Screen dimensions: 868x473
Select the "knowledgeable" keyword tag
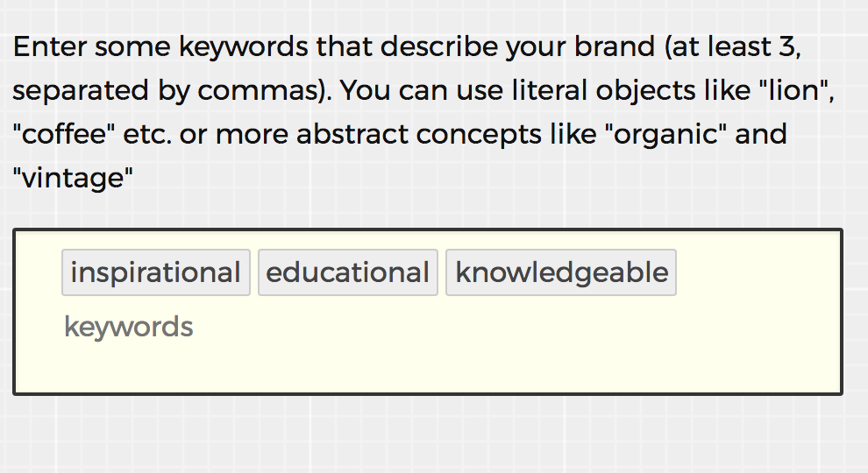tap(561, 272)
